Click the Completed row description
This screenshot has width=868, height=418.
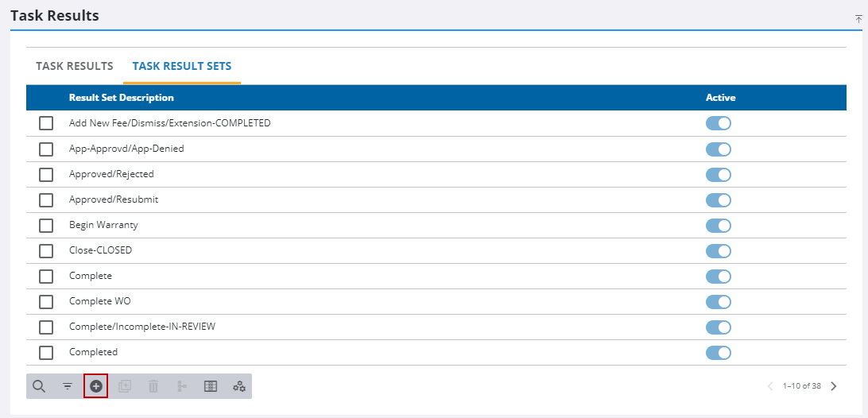coord(93,352)
